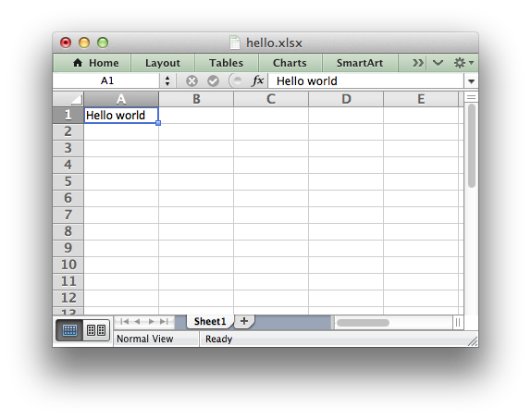Switch to the Layout tab

pyautogui.click(x=163, y=63)
